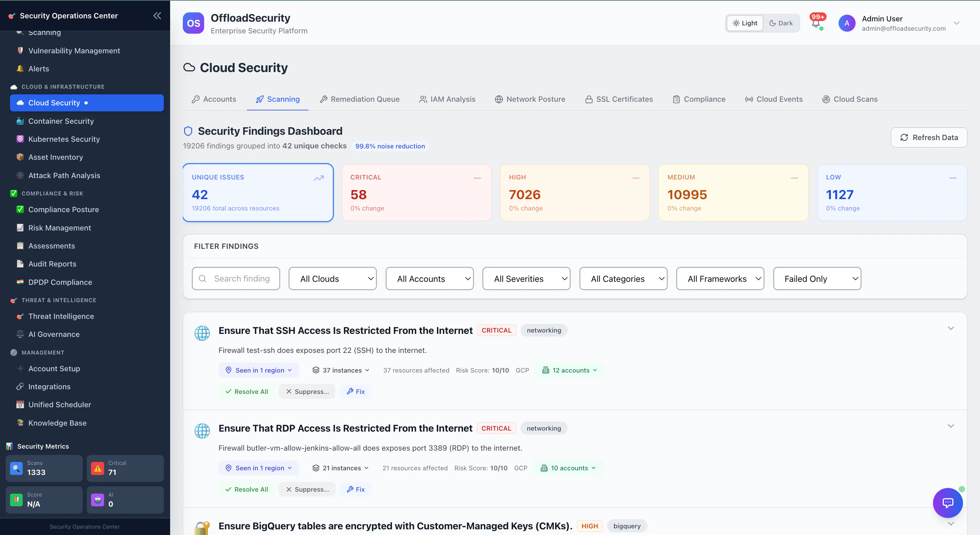Open the All Categories dropdown
Screen dimensions: 980x535
coord(623,279)
